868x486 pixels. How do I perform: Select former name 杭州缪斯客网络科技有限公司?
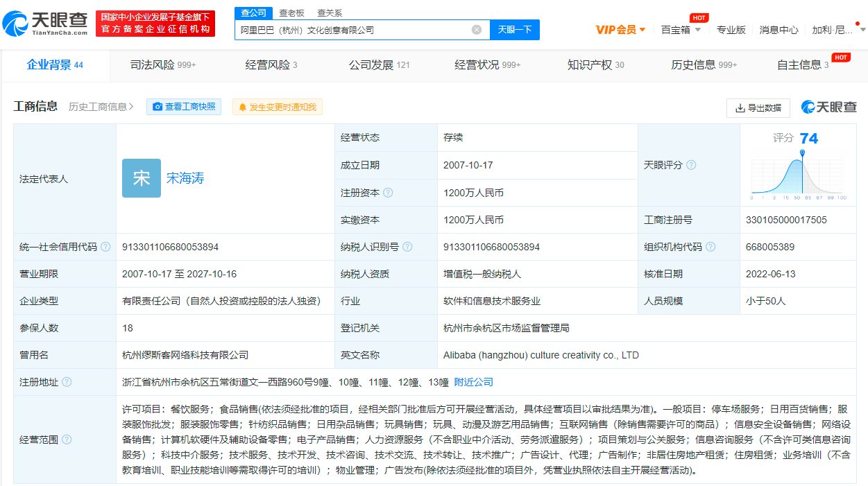pyautogui.click(x=185, y=355)
